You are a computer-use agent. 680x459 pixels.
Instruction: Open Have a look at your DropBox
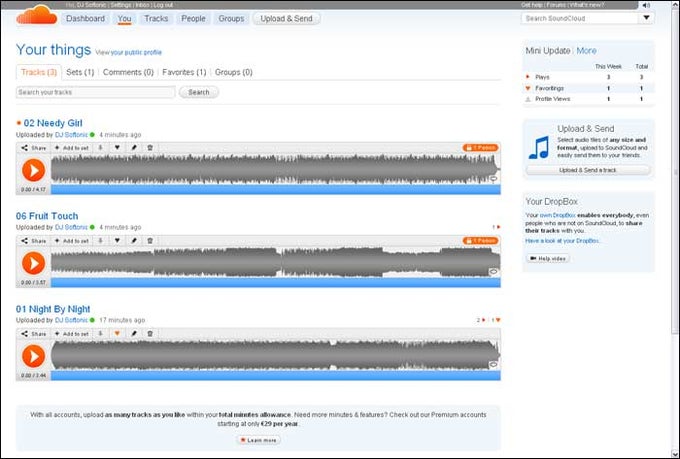tap(562, 241)
